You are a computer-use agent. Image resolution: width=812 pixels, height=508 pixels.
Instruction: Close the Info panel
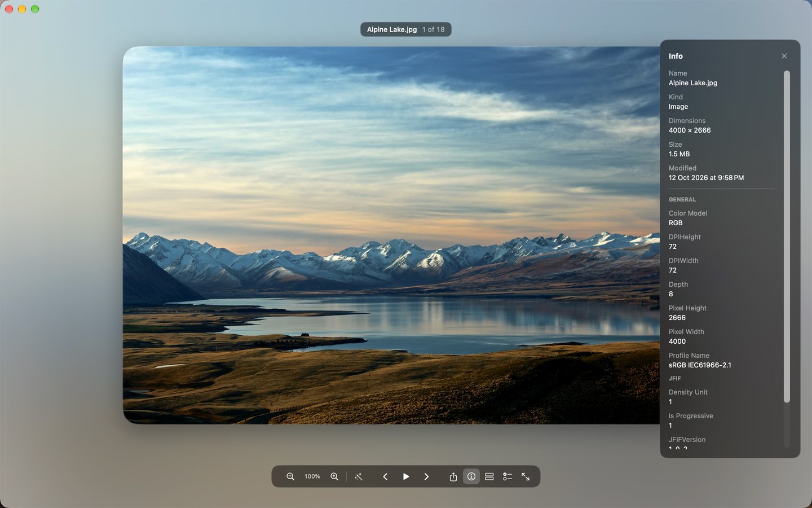pyautogui.click(x=784, y=56)
